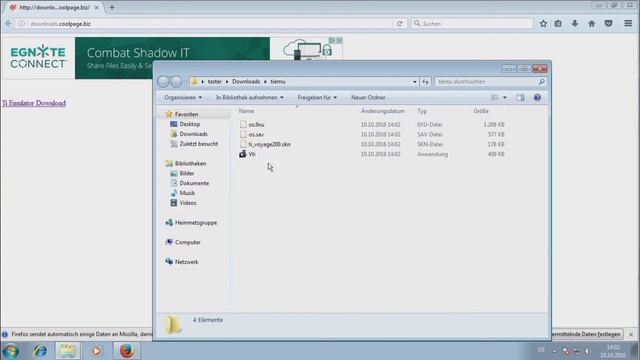Go to Firefox home page icon
The image size is (640, 360).
point(591,24)
